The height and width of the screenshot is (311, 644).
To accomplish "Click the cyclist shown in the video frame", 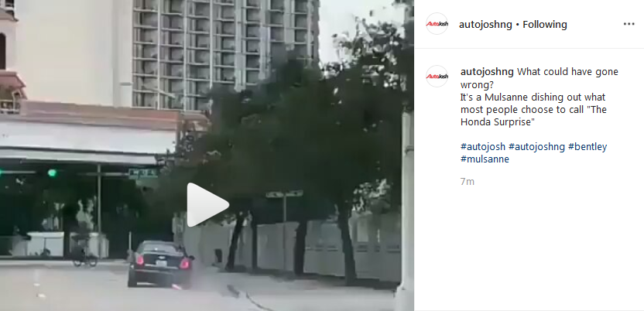I will point(84,251).
